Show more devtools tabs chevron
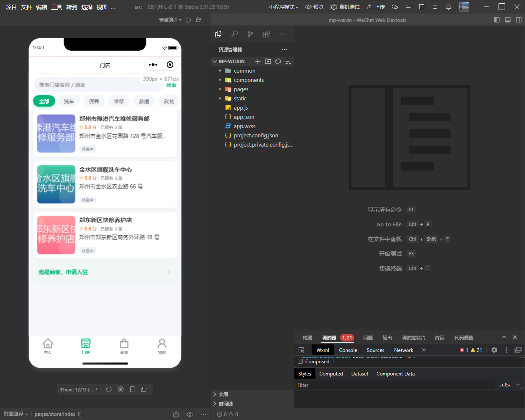 pos(424,350)
